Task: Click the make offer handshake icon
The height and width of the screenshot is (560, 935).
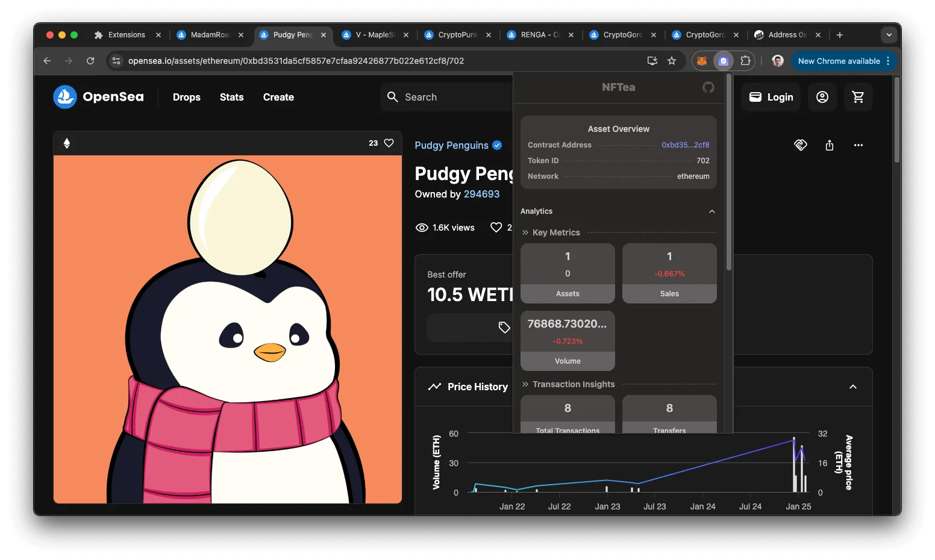Action: 801,145
